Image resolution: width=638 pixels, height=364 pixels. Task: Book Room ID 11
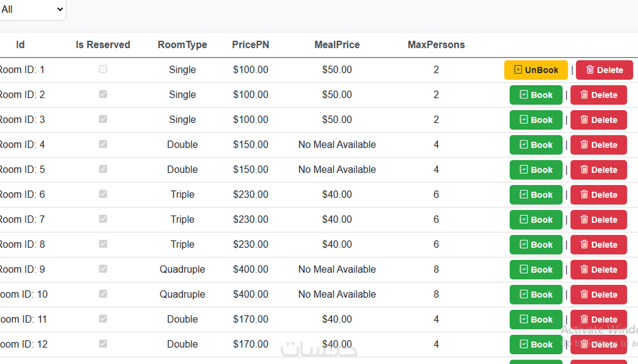click(x=536, y=320)
